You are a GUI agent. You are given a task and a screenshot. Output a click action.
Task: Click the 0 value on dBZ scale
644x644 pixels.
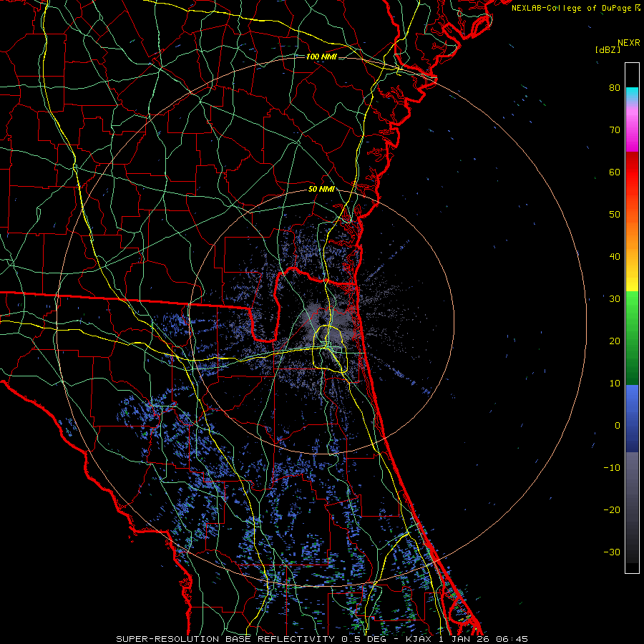(618, 426)
